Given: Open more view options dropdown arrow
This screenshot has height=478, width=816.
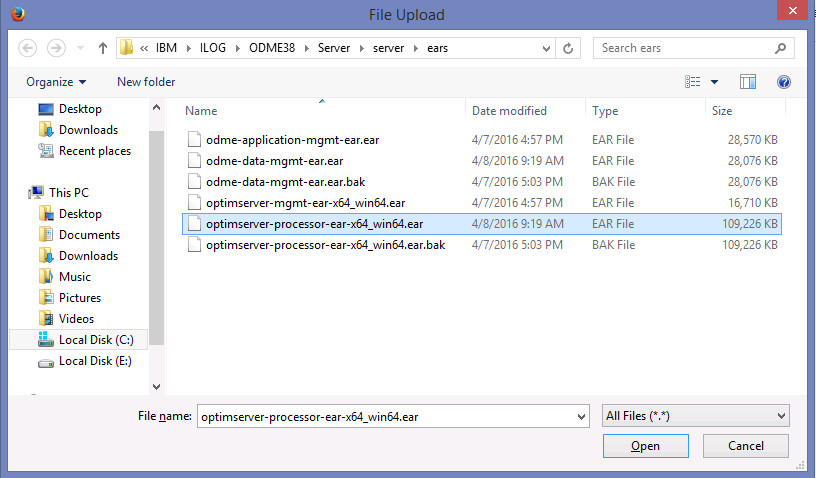Looking at the screenshot, I should 715,82.
